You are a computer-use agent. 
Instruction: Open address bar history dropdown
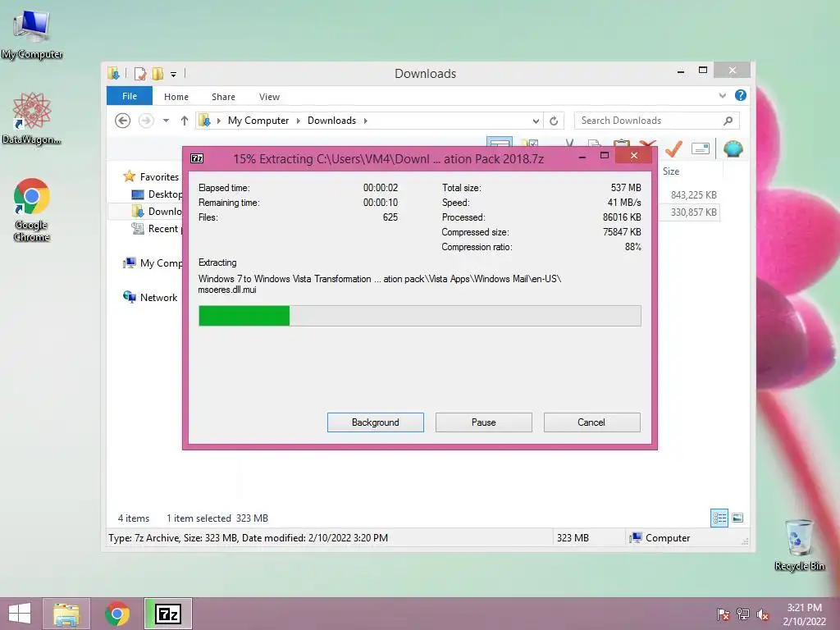[x=535, y=121]
